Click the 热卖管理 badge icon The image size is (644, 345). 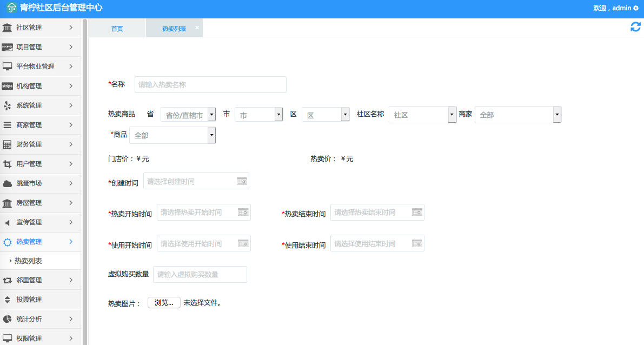[7, 242]
